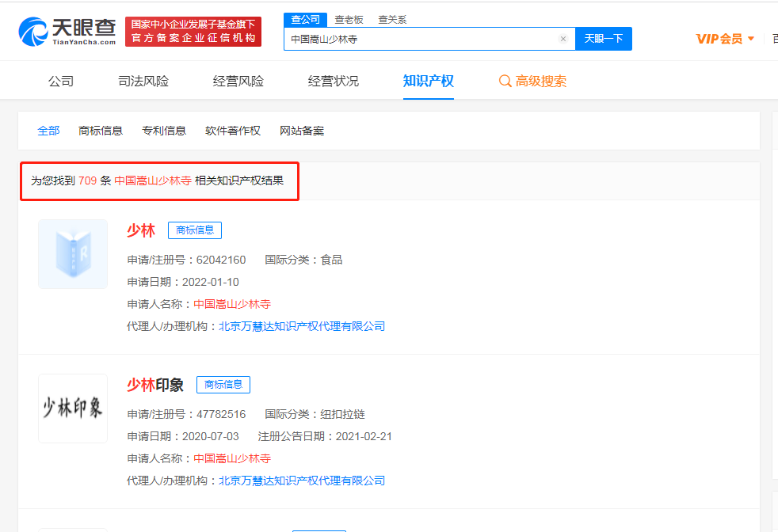Image resolution: width=778 pixels, height=532 pixels.
Task: Switch to the 司法风险 tab
Action: click(x=143, y=81)
